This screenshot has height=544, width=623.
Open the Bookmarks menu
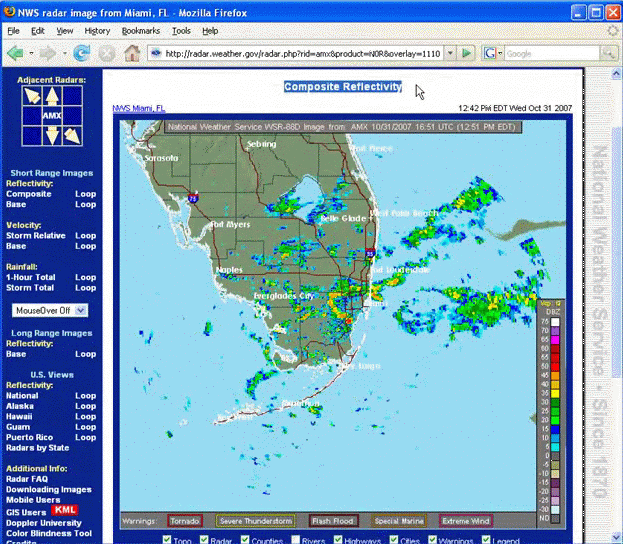pyautogui.click(x=141, y=31)
